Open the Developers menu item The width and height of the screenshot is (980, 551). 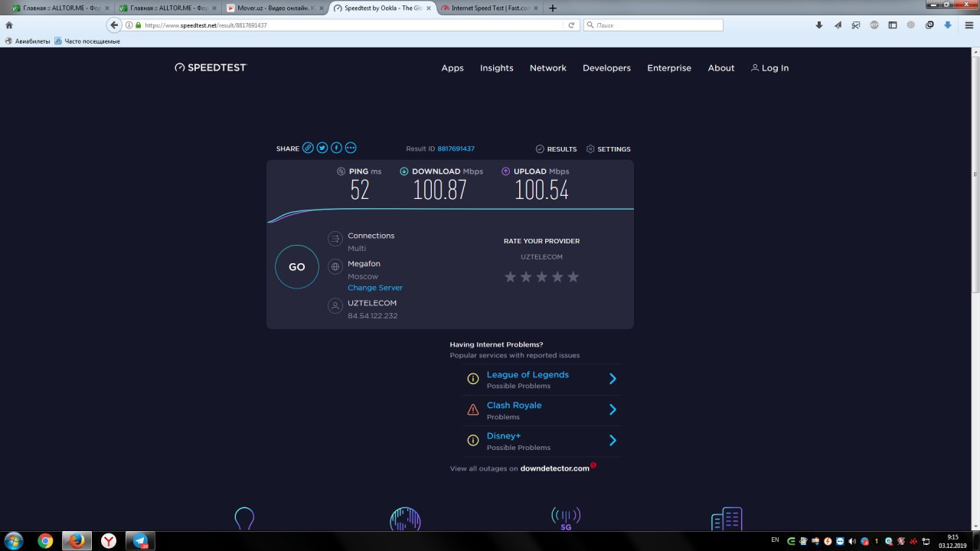pyautogui.click(x=606, y=68)
